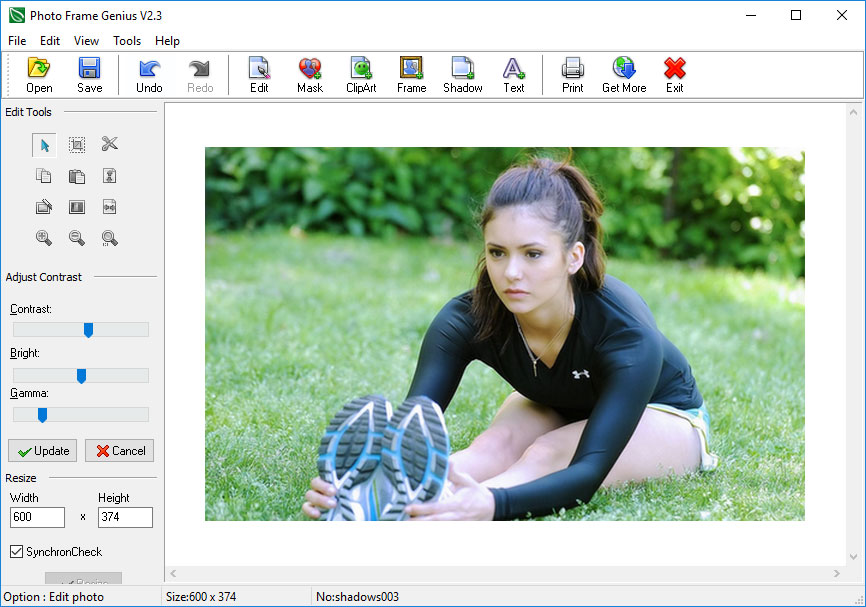
Task: Click the paste clipboard icon
Action: pyautogui.click(x=77, y=177)
